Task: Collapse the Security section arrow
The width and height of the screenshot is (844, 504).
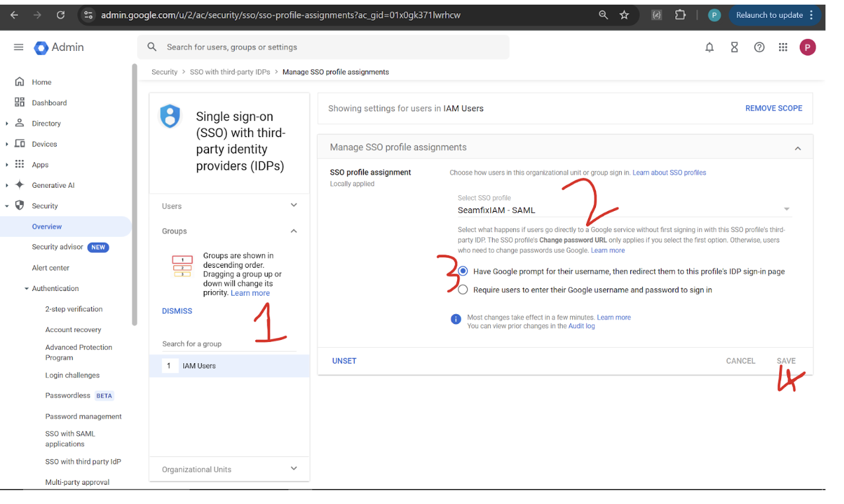Action: (7, 206)
